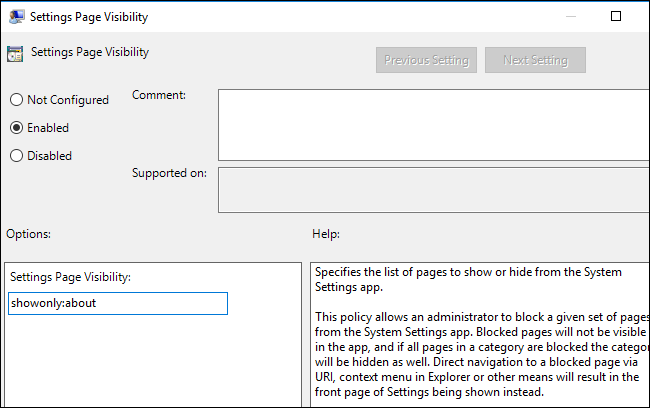
Task: Click the Options section label
Action: tap(28, 233)
